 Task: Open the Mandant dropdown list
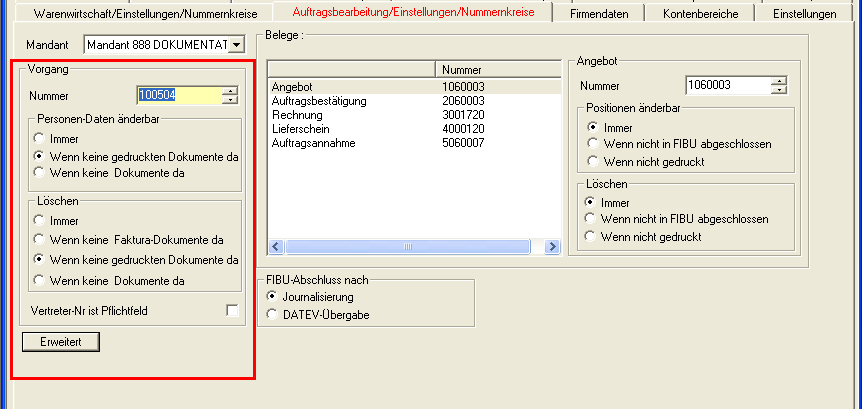click(x=236, y=45)
